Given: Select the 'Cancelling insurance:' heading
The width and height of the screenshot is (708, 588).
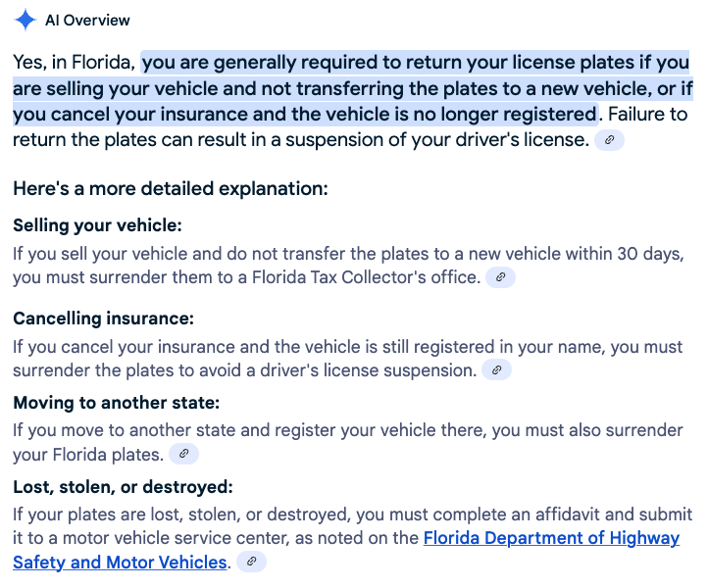Looking at the screenshot, I should (x=103, y=318).
